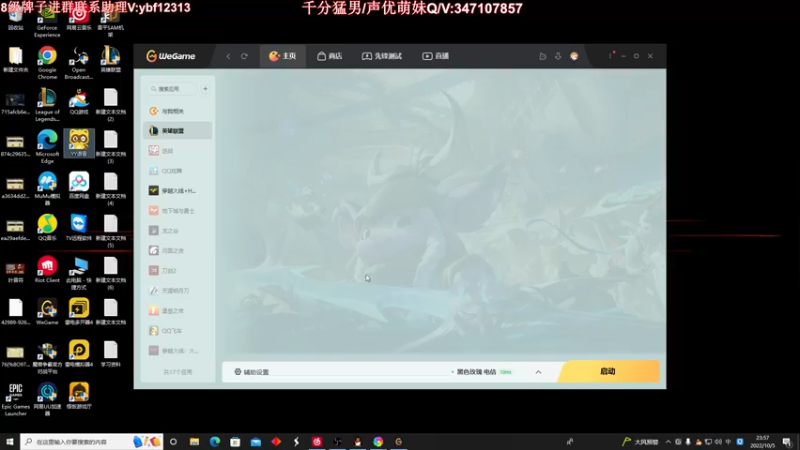Open QQ音乐 desktop shortcut
Screen dimensions: 800x450
click(x=47, y=227)
